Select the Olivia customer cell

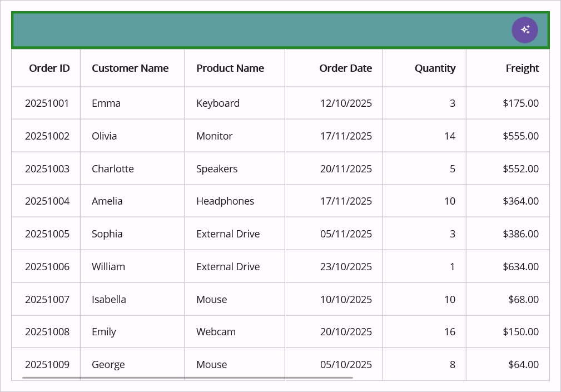tap(105, 136)
